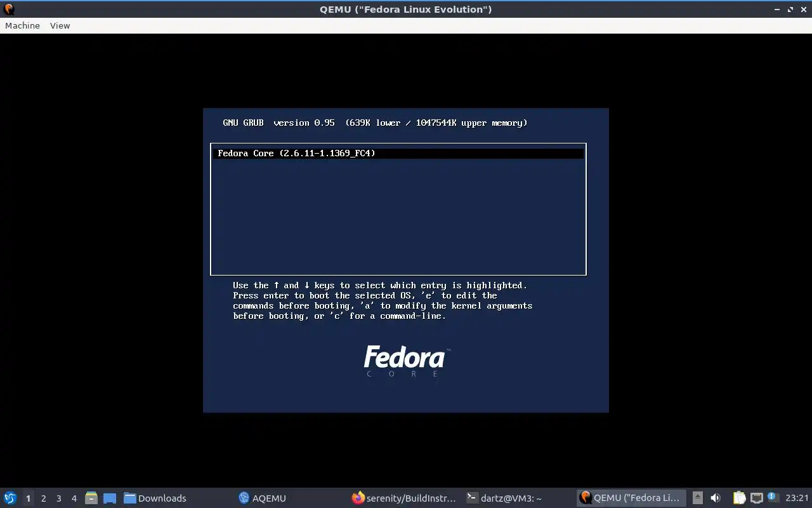The image size is (812, 508).
Task: Click the Fedora Core logo
Action: [x=407, y=361]
